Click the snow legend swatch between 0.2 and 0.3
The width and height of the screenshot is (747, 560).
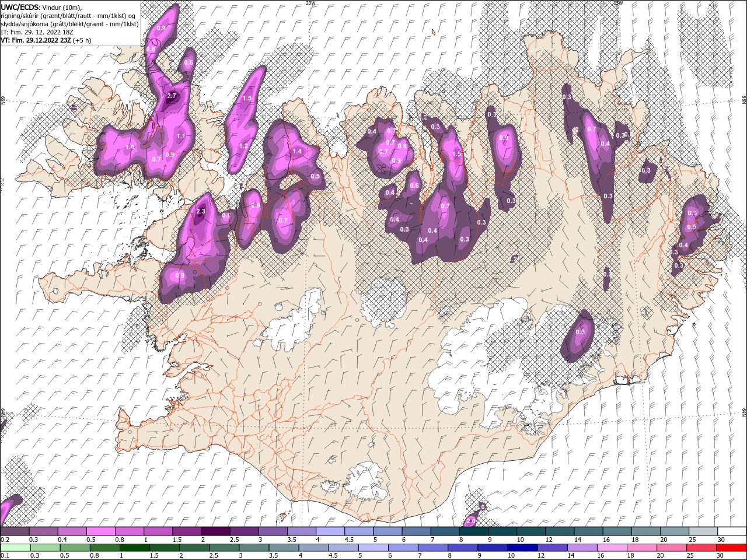coord(15,531)
